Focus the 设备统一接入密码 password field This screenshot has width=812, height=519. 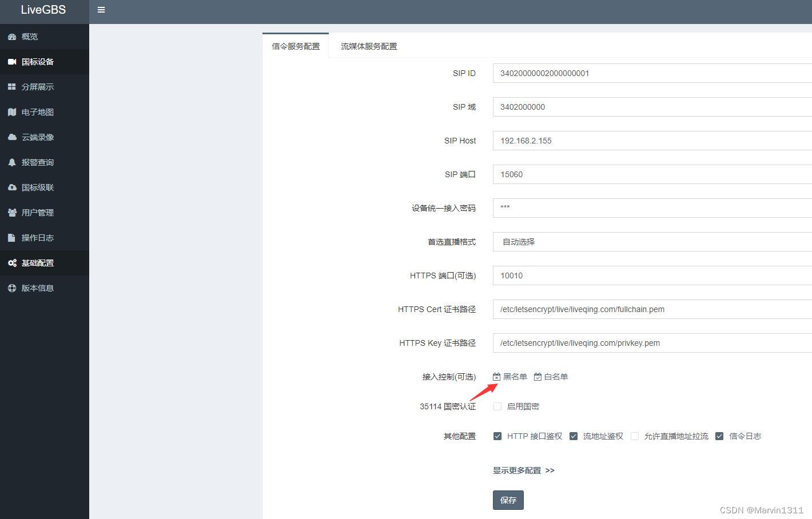point(652,208)
